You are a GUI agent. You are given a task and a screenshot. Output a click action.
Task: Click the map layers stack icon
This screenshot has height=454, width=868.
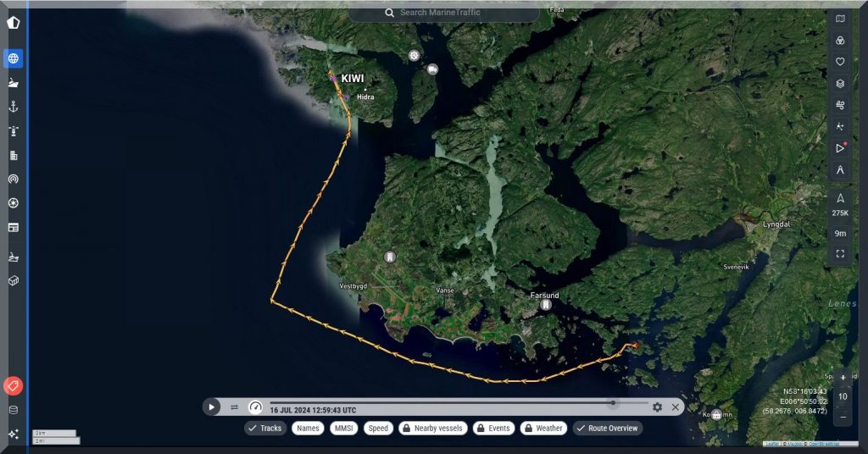point(839,83)
